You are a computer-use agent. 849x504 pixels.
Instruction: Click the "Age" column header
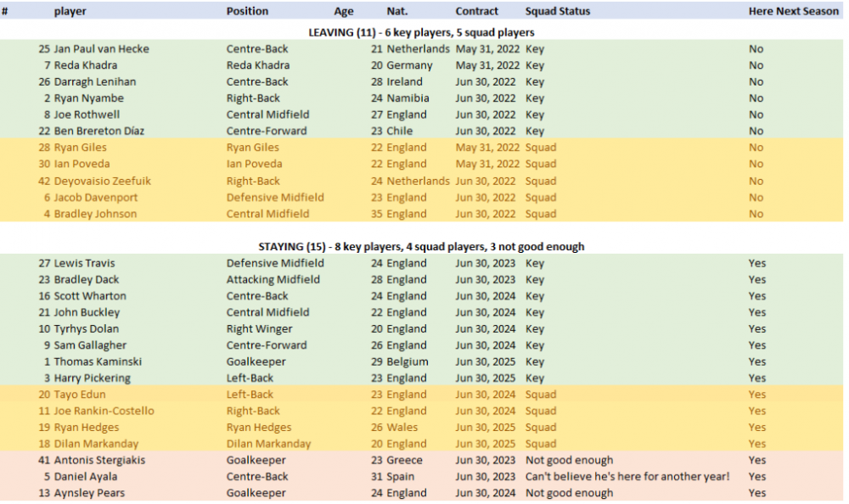344,11
